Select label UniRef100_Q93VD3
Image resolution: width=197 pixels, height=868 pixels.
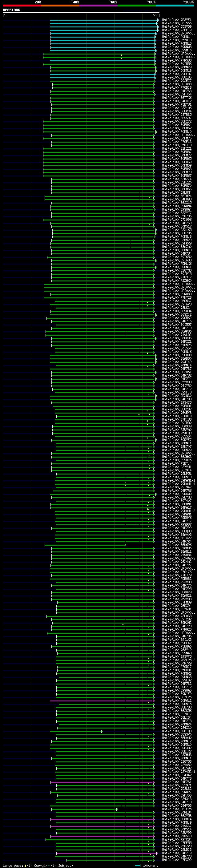click(x=176, y=582)
